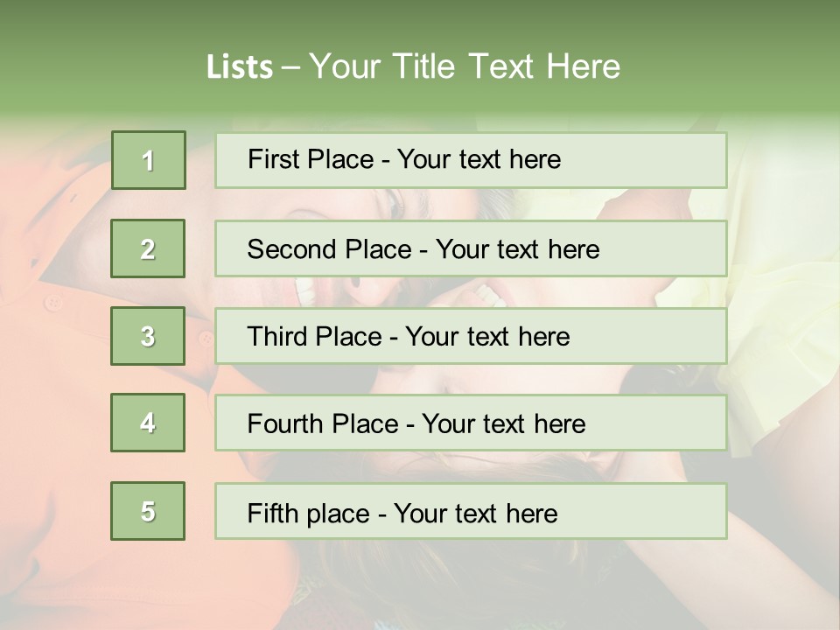Click the button on the orange shirt collar
The height and width of the screenshot is (630, 840).
pyautogui.click(x=52, y=304)
